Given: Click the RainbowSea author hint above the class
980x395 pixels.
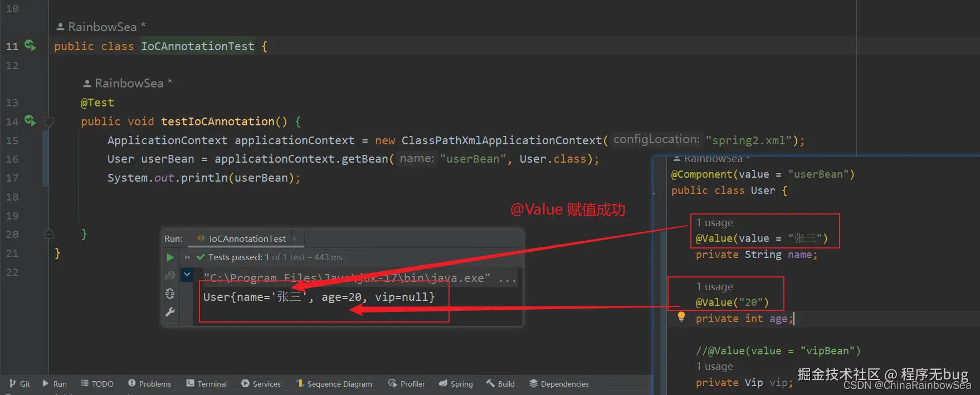Looking at the screenshot, I should [x=101, y=27].
